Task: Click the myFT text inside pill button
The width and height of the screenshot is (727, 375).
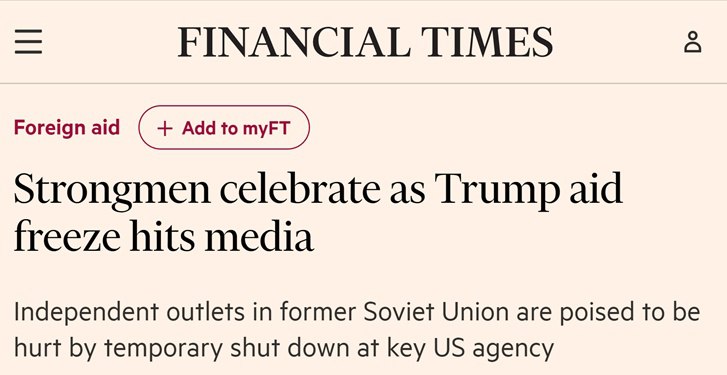Action: (x=266, y=128)
